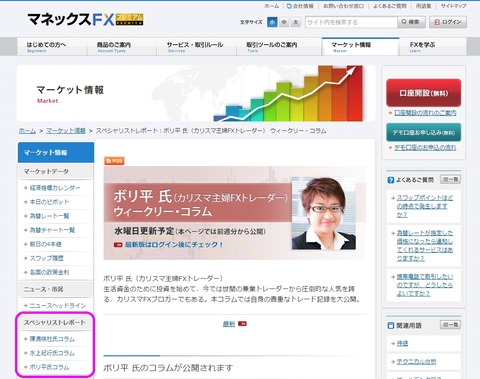Click 一覧 button beside よくあるご質問

(450, 180)
